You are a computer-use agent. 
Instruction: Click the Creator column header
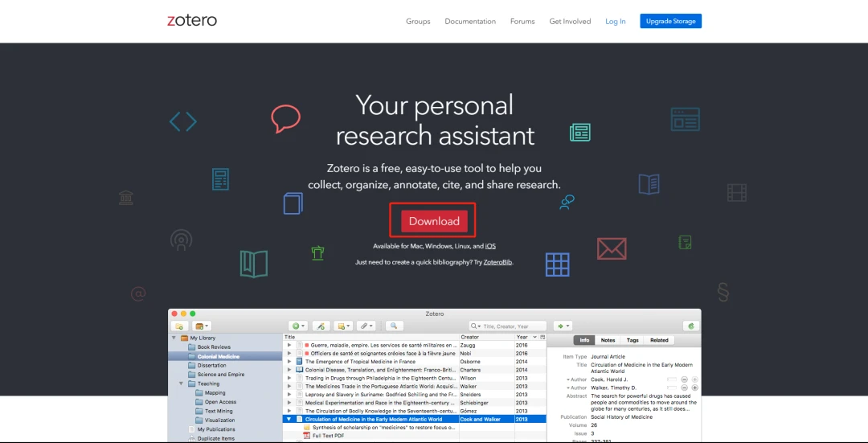486,337
